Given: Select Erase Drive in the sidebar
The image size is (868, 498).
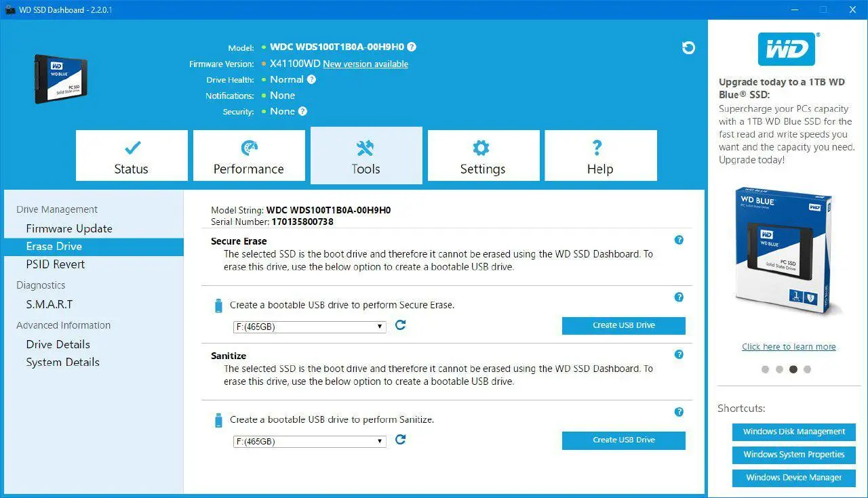Looking at the screenshot, I should [94, 247].
